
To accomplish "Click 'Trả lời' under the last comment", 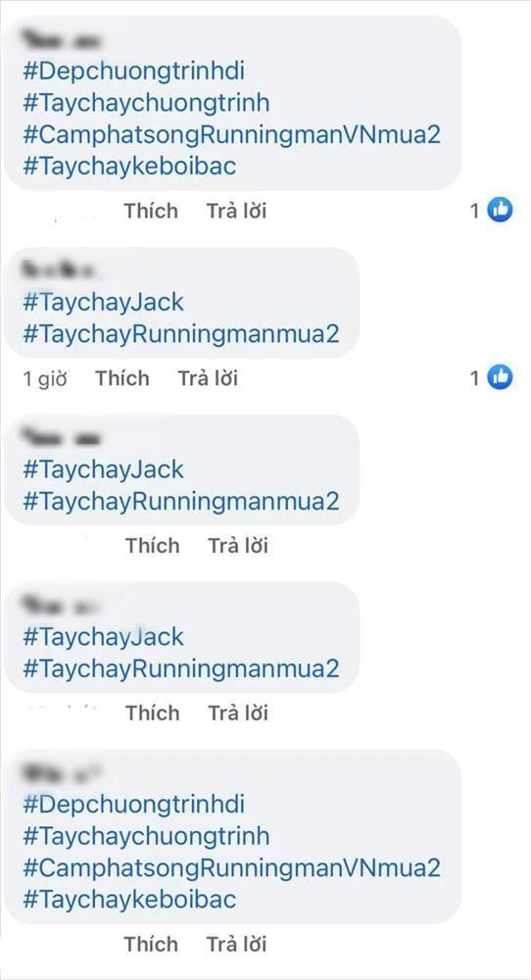I will click(237, 944).
